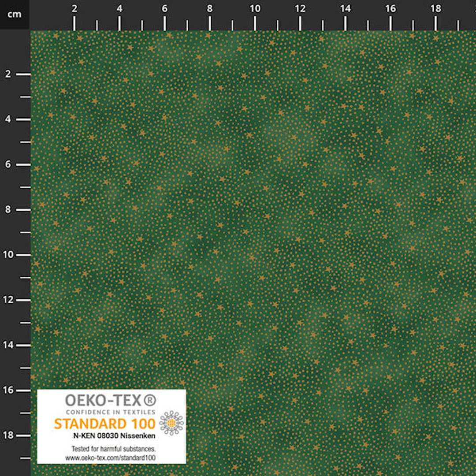Select the N-KEN 08030 Nissenken certificate number

coord(114,435)
